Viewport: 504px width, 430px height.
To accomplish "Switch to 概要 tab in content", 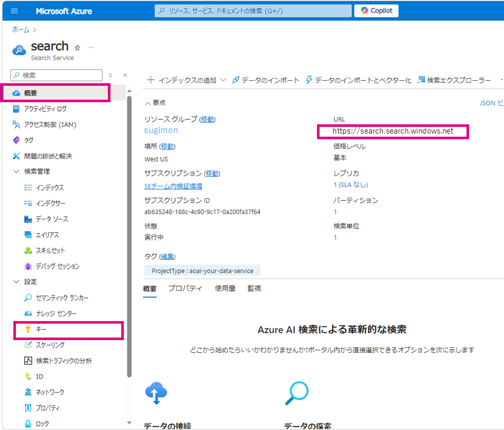I will click(150, 289).
